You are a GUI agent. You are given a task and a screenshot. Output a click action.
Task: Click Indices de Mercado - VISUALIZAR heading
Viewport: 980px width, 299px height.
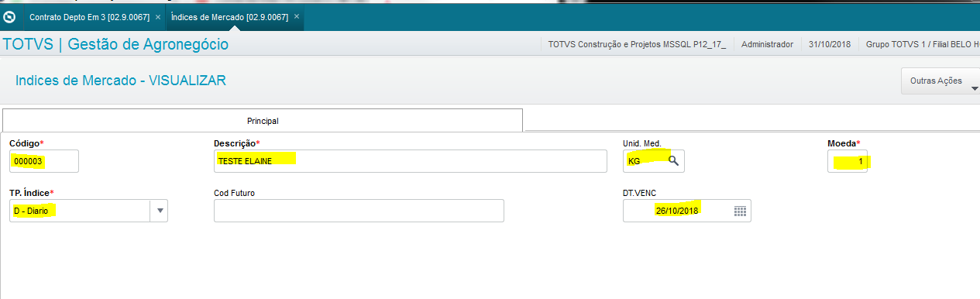121,81
